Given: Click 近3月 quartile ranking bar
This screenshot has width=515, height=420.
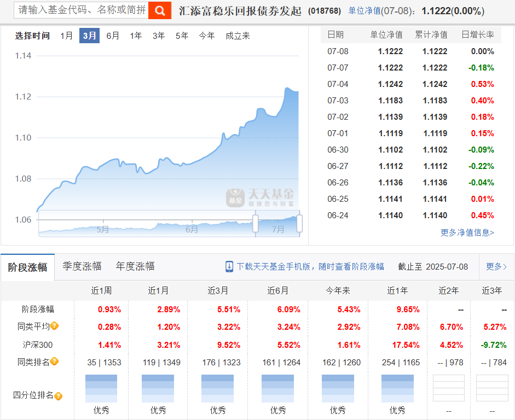Looking at the screenshot, I should tap(217, 388).
